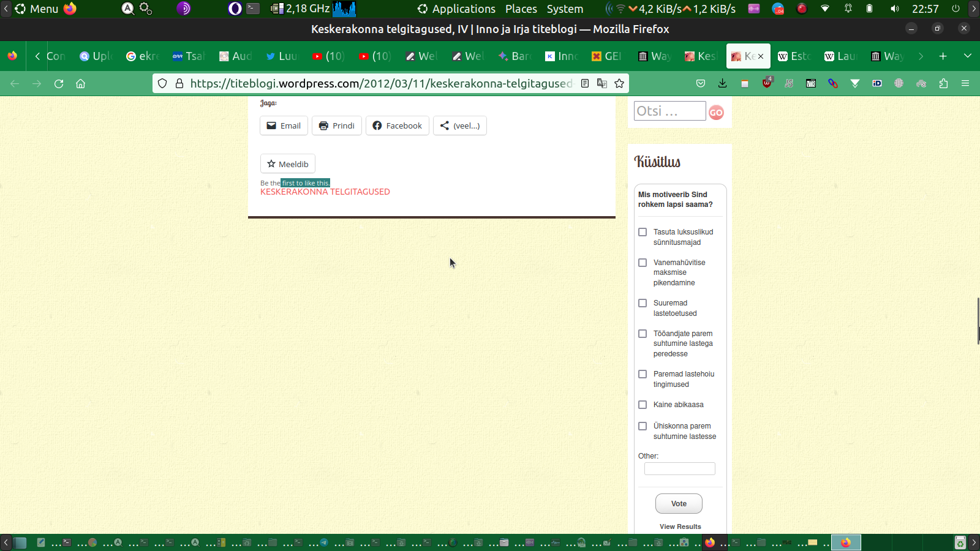Share the post via Email button
The image size is (980, 551).
pos(284,126)
